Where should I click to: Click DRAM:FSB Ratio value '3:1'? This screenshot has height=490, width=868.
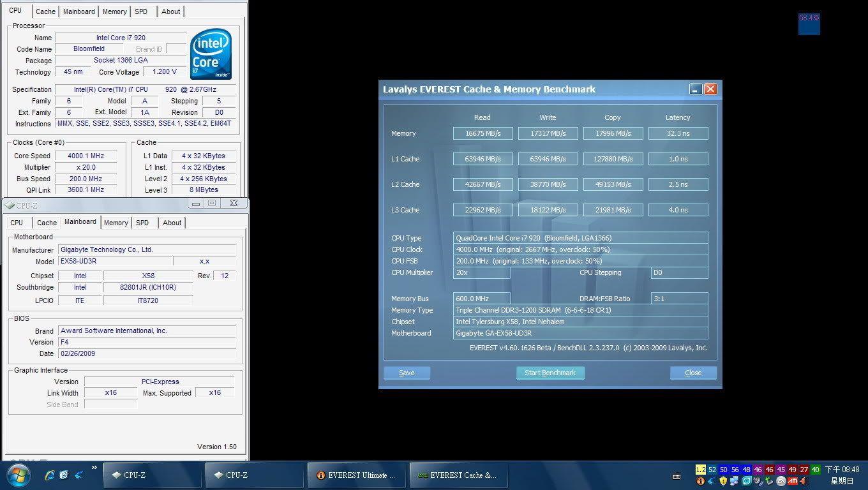pyautogui.click(x=679, y=299)
